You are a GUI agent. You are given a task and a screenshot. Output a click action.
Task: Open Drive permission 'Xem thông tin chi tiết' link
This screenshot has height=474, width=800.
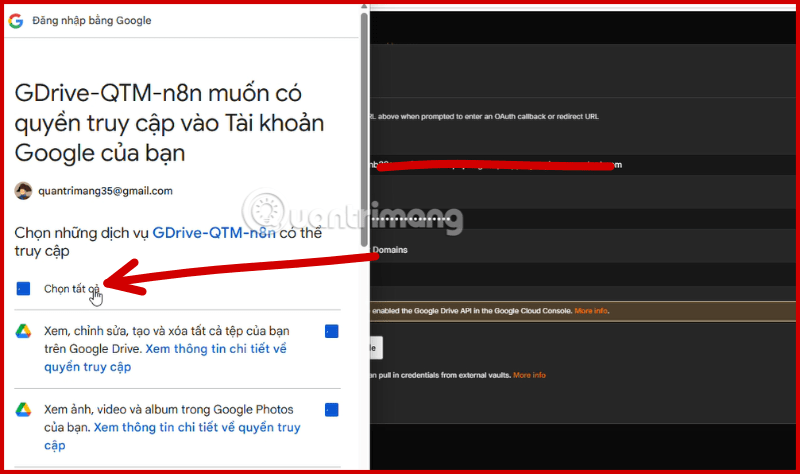point(165,358)
